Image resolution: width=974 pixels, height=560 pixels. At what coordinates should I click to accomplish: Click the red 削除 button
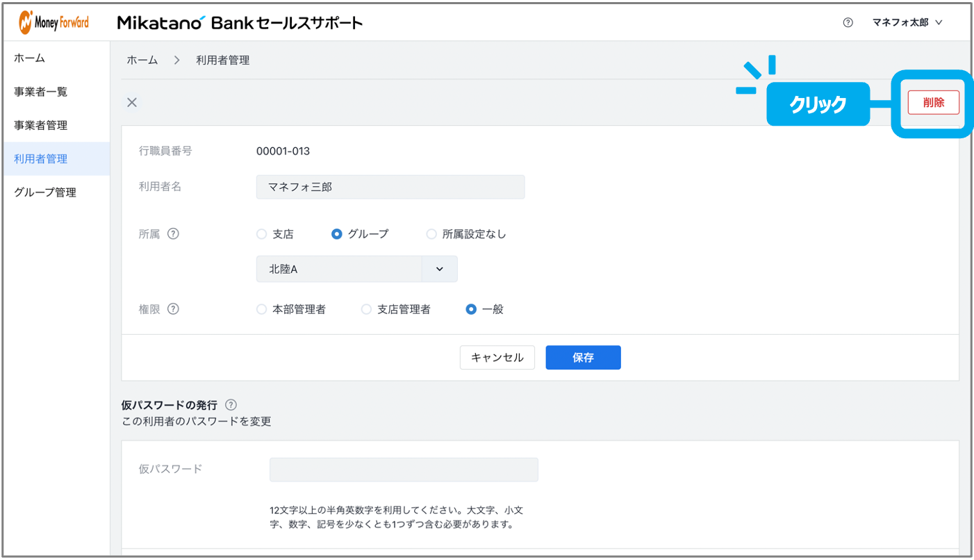coord(934,103)
